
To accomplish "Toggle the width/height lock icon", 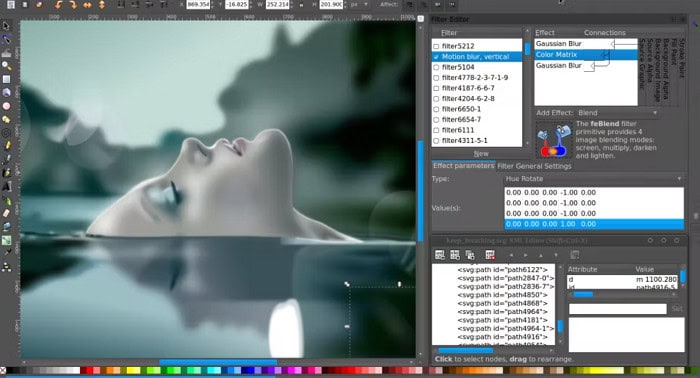I will 302,5.
